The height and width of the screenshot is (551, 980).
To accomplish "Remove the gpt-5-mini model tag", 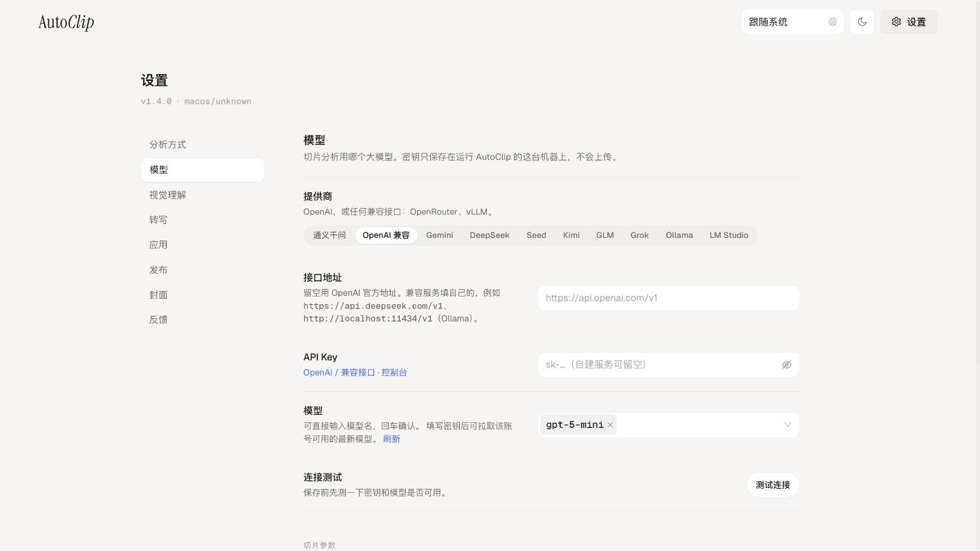I will (x=610, y=424).
